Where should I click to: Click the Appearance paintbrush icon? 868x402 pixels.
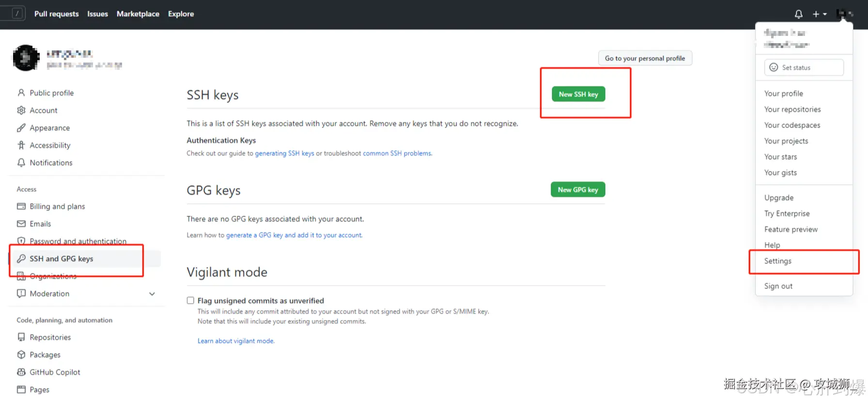[21, 128]
